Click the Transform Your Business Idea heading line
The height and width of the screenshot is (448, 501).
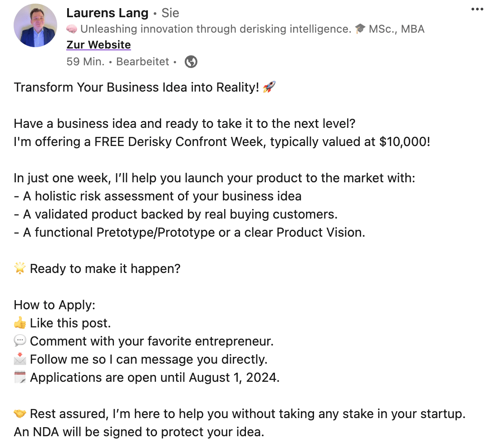tap(136, 88)
